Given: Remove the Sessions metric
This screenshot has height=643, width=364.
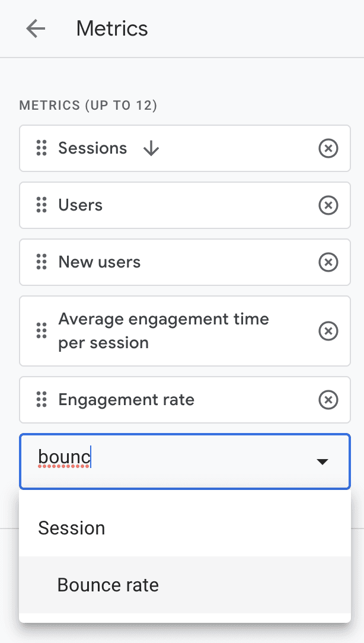Looking at the screenshot, I should (328, 148).
